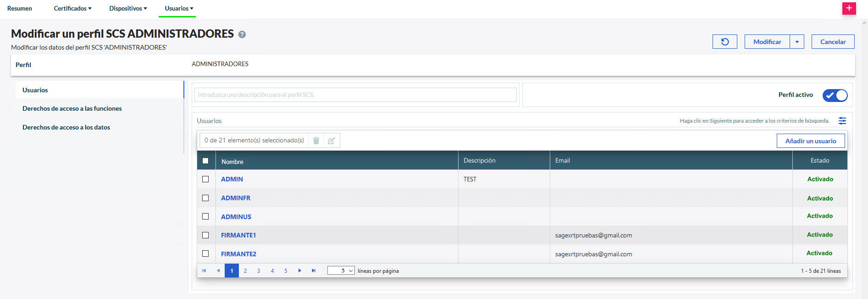Click in the profile description input field
This screenshot has width=868, height=299.
coord(355,95)
